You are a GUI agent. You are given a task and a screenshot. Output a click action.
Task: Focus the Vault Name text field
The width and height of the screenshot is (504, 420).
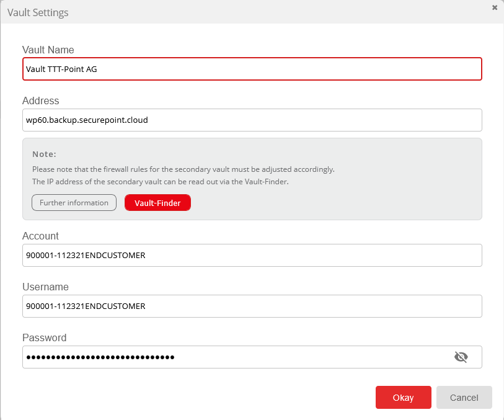tap(252, 69)
